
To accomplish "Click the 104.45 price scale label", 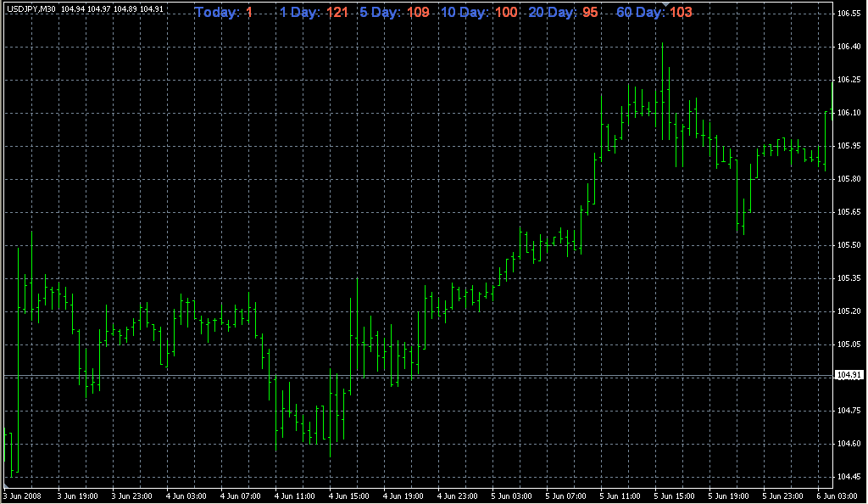I will pyautogui.click(x=849, y=477).
